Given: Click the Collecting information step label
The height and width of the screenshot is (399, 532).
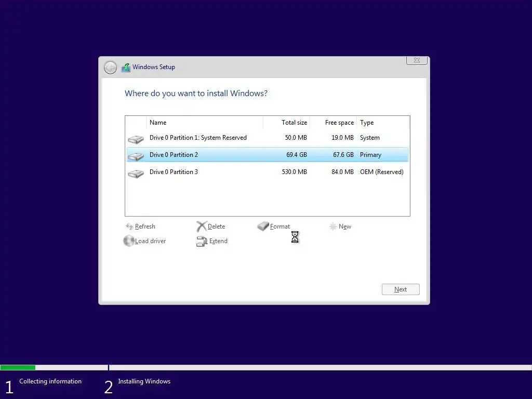Looking at the screenshot, I should coord(50,381).
